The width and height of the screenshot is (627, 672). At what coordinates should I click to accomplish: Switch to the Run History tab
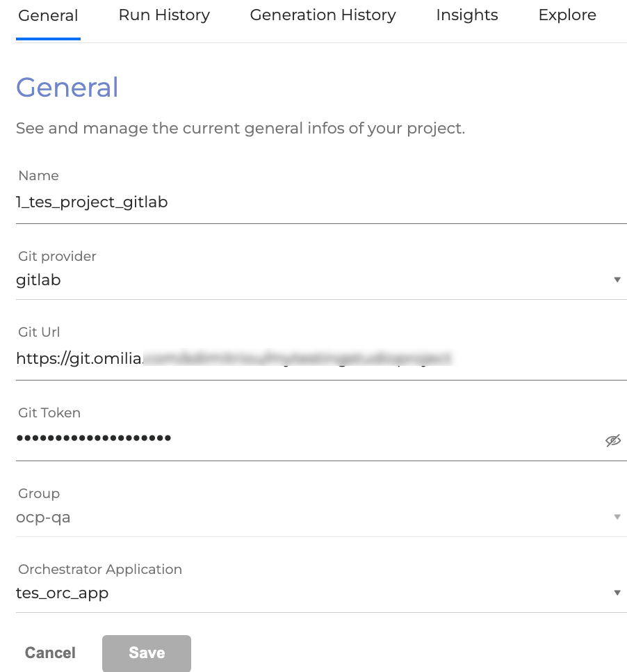tap(164, 15)
